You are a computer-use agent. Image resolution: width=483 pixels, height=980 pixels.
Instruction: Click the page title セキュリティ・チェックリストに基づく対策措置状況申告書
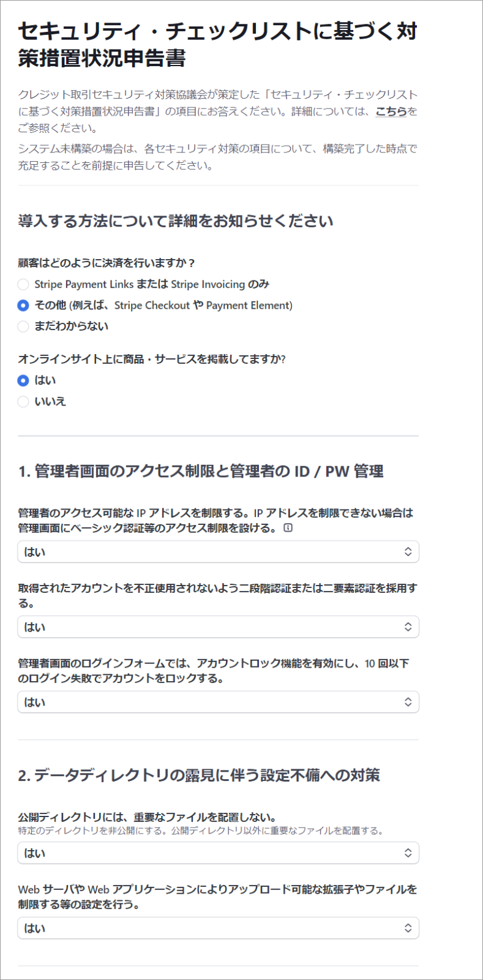pos(217,44)
